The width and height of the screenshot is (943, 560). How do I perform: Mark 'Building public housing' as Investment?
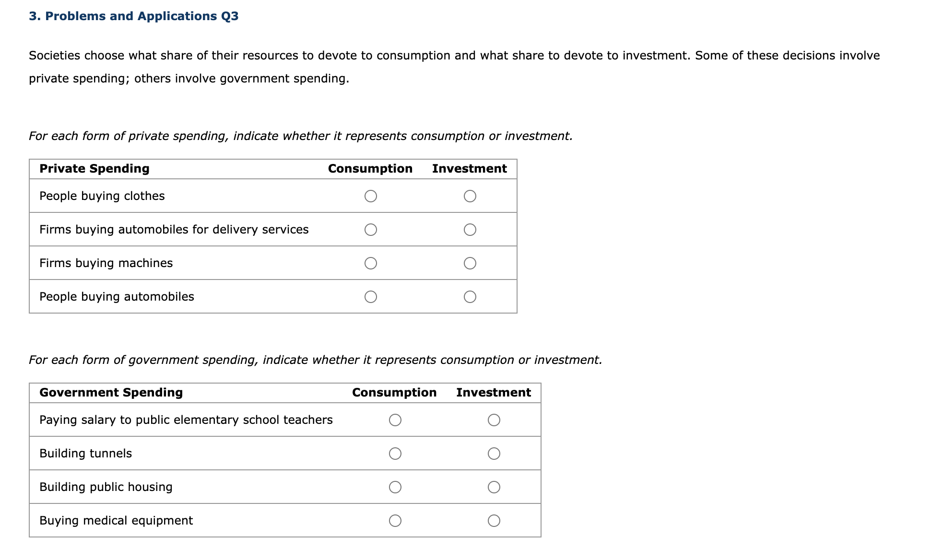point(494,487)
